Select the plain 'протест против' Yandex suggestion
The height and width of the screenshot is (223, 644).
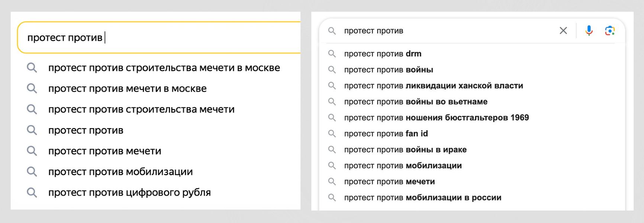tap(86, 130)
